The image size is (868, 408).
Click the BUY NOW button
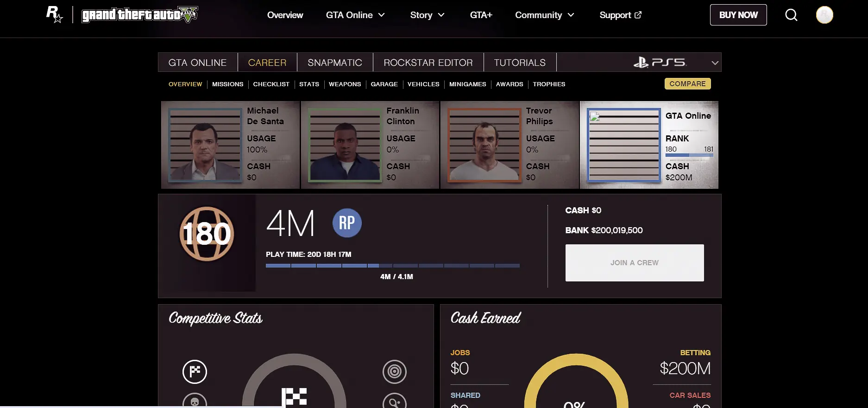[x=738, y=15]
